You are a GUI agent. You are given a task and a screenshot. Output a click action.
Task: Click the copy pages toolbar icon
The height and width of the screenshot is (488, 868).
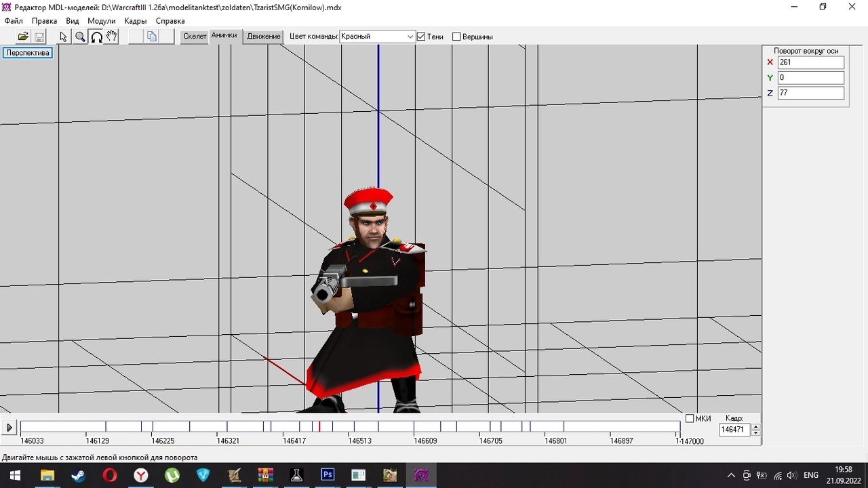(152, 37)
